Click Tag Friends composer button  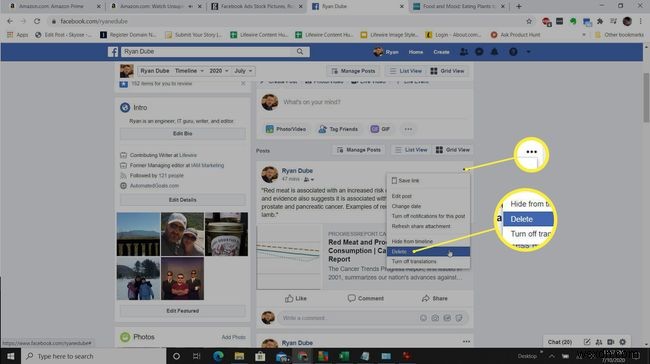[x=338, y=129]
